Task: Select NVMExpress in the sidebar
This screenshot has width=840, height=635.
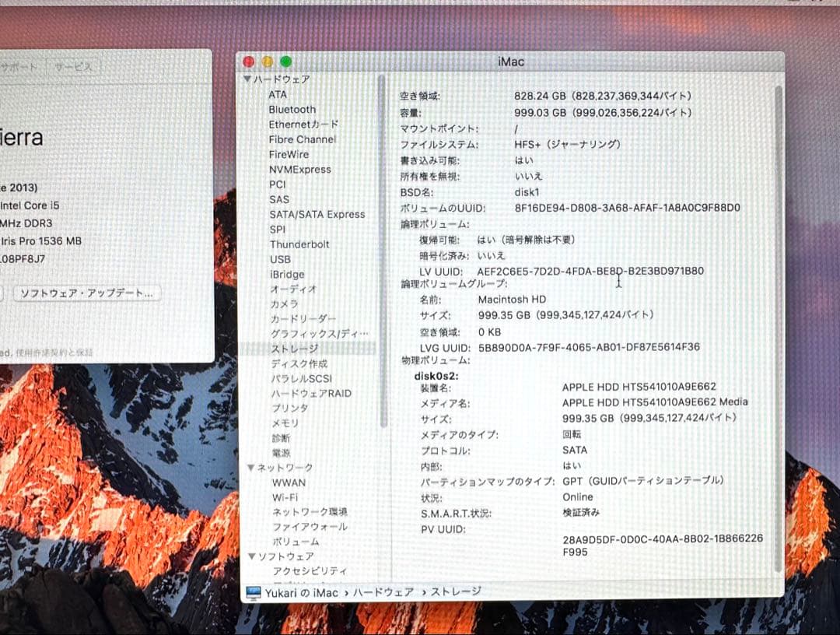Action: (x=301, y=169)
